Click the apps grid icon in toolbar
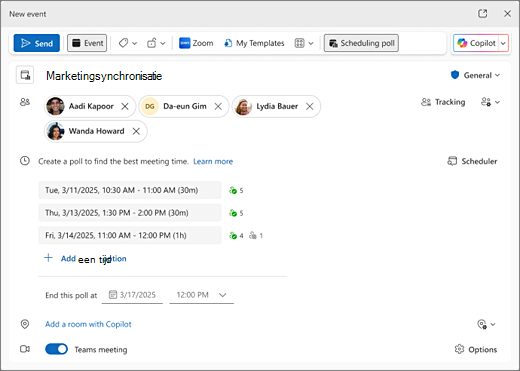Screen dimensions: 520x371 point(299,43)
